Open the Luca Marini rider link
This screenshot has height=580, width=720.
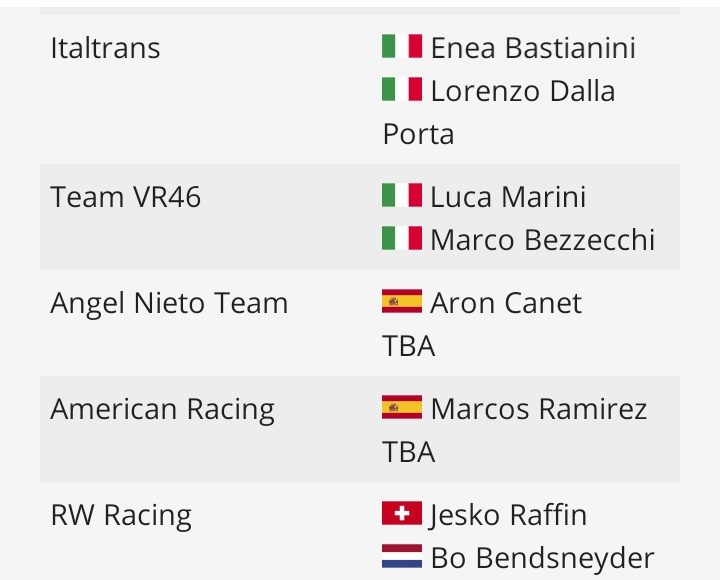(508, 197)
